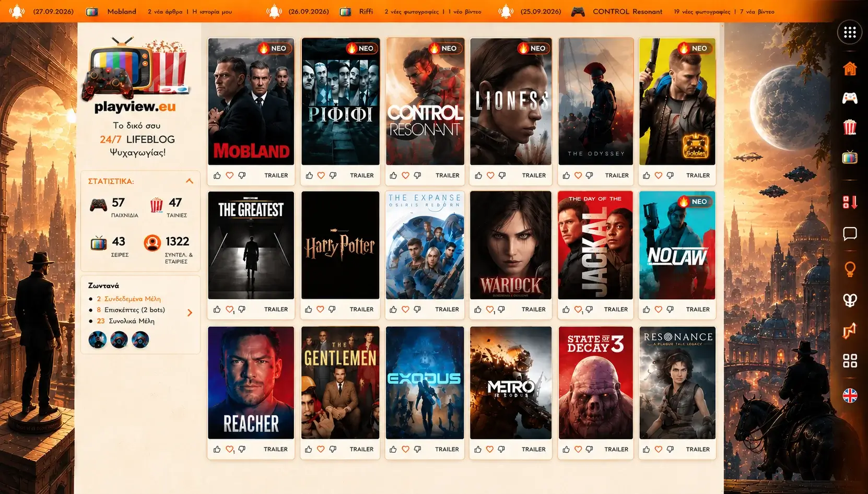Toggle heart on The Odyssey card
868x494 pixels.
tap(578, 175)
